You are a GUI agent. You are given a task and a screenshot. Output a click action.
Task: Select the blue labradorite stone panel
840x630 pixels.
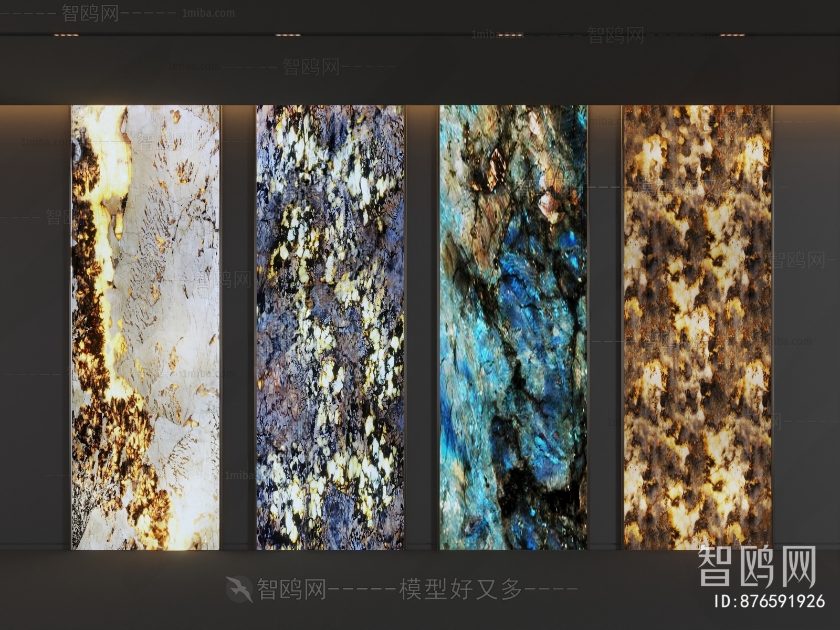(513, 328)
